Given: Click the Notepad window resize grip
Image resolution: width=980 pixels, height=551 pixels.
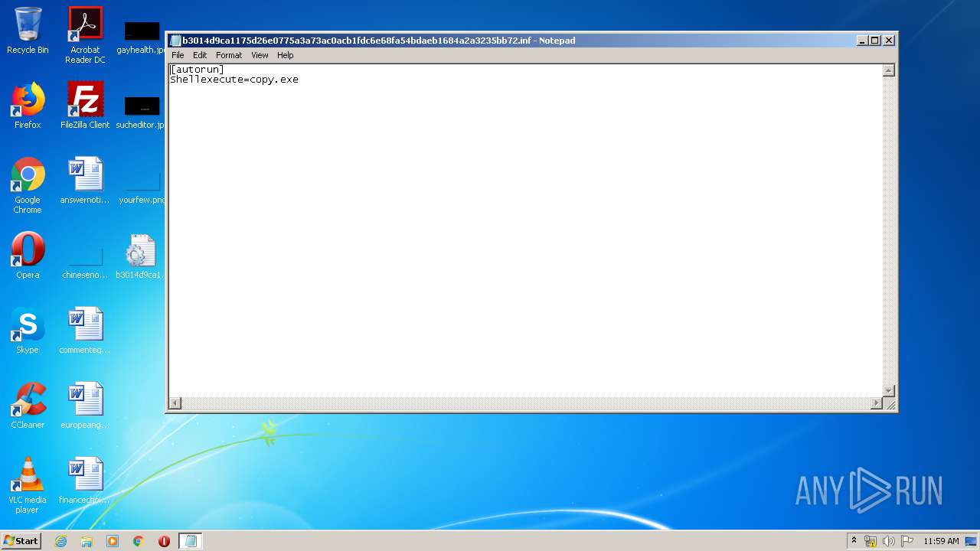Looking at the screenshot, I should [x=890, y=404].
